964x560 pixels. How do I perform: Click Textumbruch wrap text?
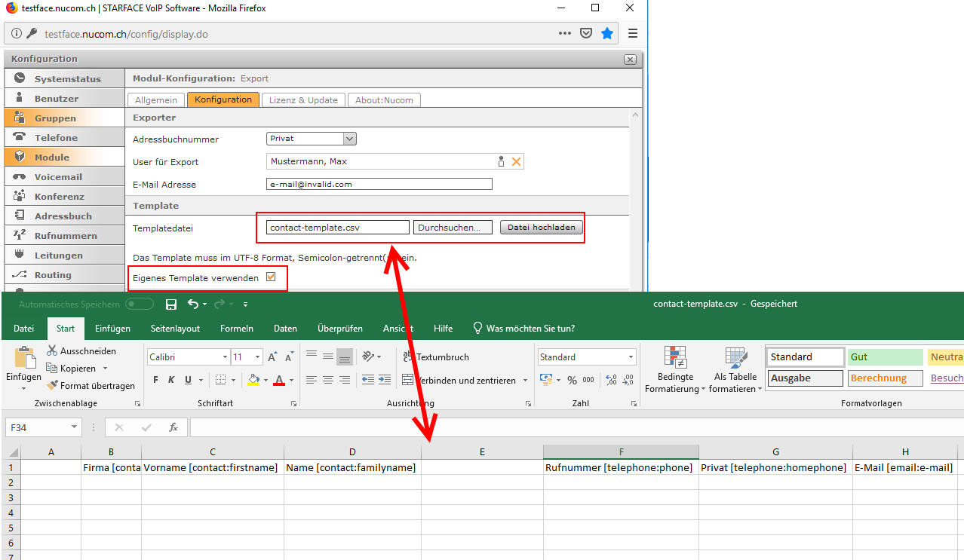click(x=436, y=357)
